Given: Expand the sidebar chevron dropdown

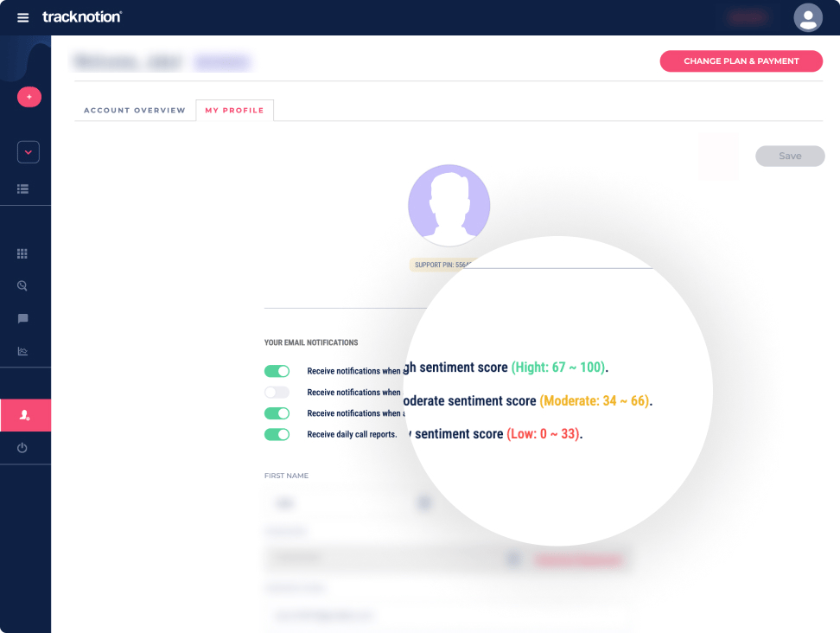Looking at the screenshot, I should tap(29, 152).
